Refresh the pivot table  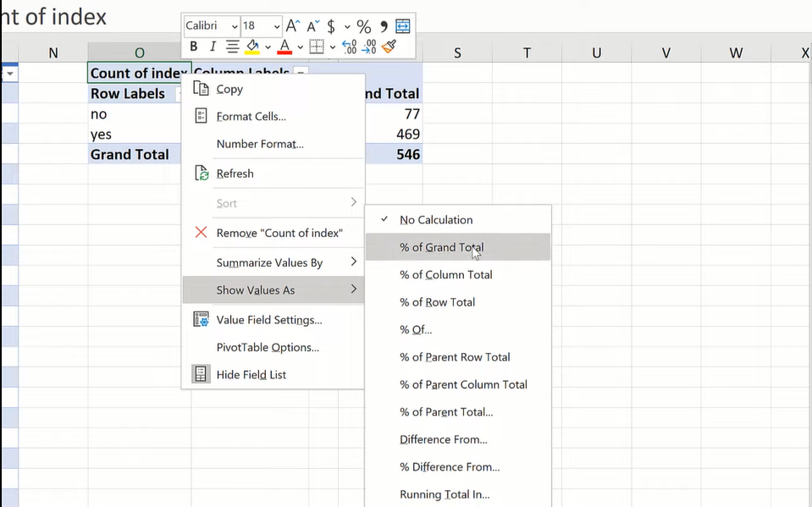point(273,174)
